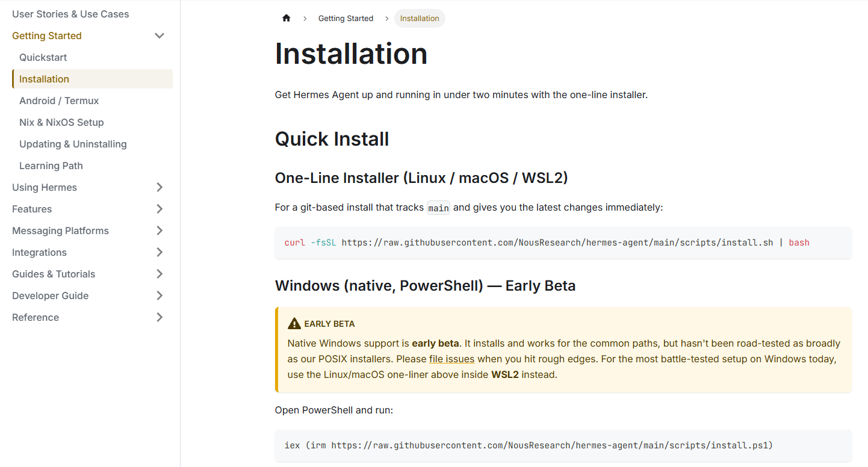Open Using Hermes sidebar category
Screen dimensions: 868x467
pyautogui.click(x=45, y=187)
